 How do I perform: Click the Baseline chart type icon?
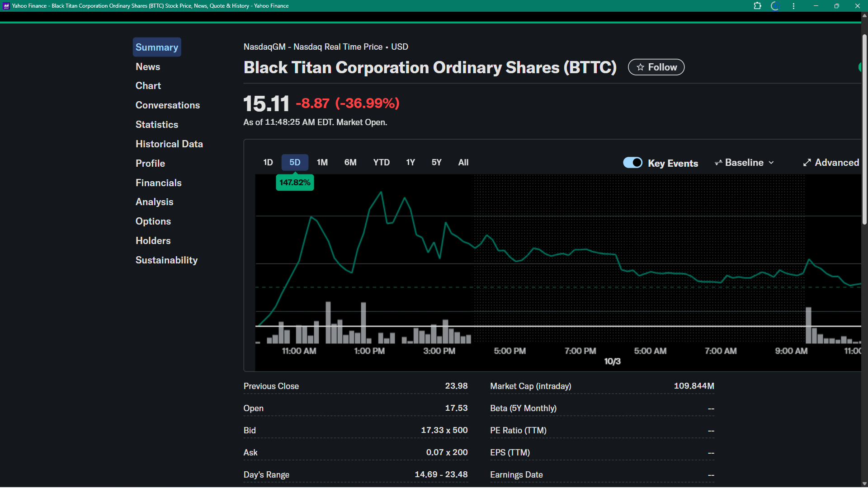pyautogui.click(x=718, y=163)
